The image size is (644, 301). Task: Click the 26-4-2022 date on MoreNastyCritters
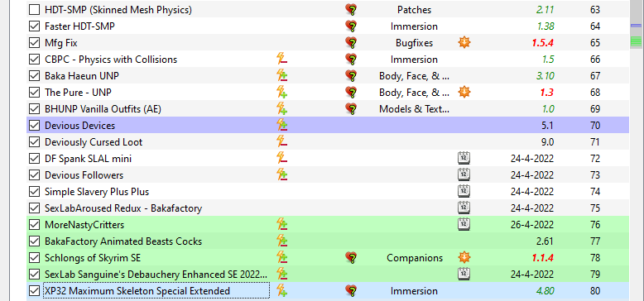(532, 224)
